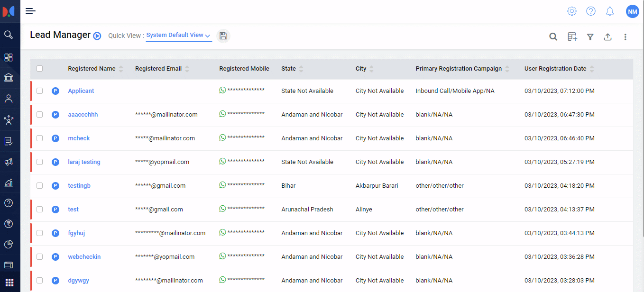The image size is (644, 292).
Task: Click the Lead Manager page title
Action: tap(60, 35)
